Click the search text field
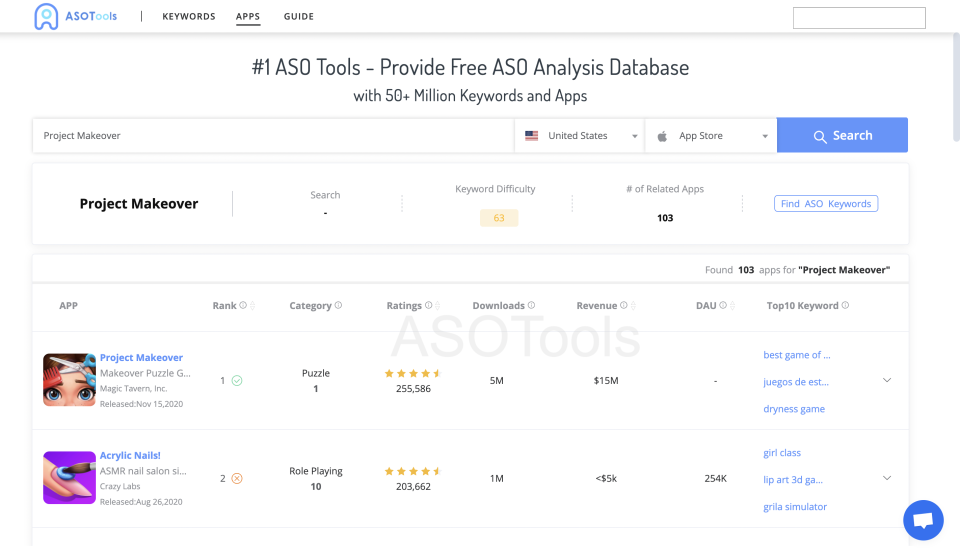The width and height of the screenshot is (960, 554). click(x=272, y=136)
